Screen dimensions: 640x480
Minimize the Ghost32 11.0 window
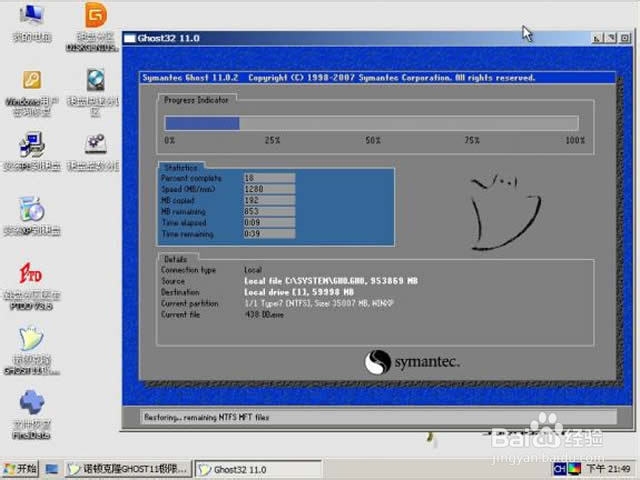(597, 38)
